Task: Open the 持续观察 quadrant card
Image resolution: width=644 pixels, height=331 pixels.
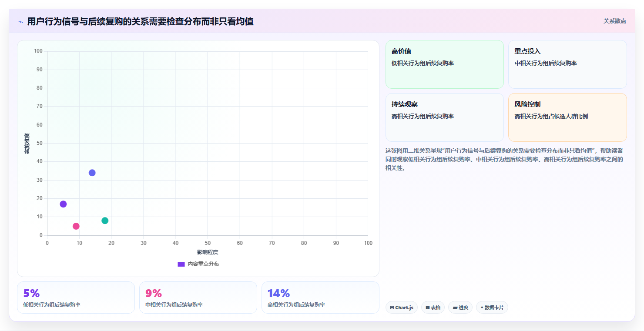Action: 444,117
